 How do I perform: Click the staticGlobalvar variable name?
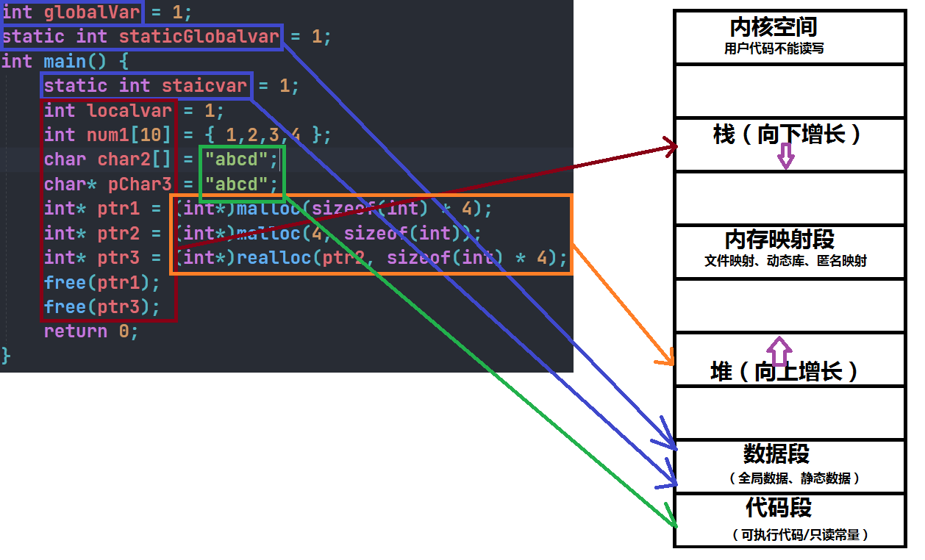click(x=199, y=37)
